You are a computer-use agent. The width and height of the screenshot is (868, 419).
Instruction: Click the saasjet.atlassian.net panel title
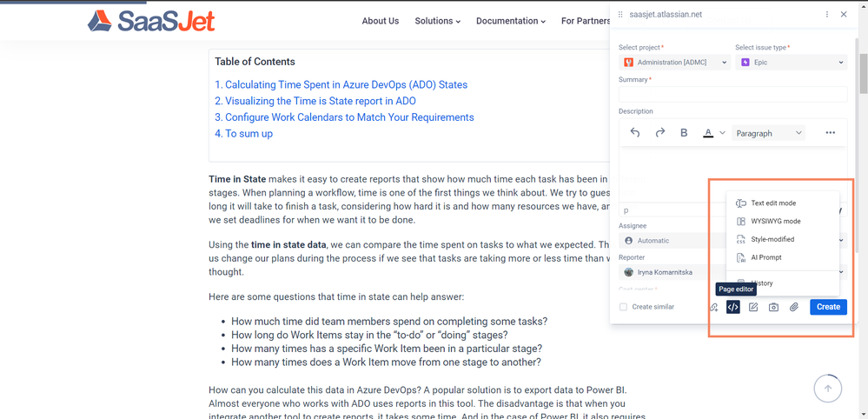(x=666, y=15)
